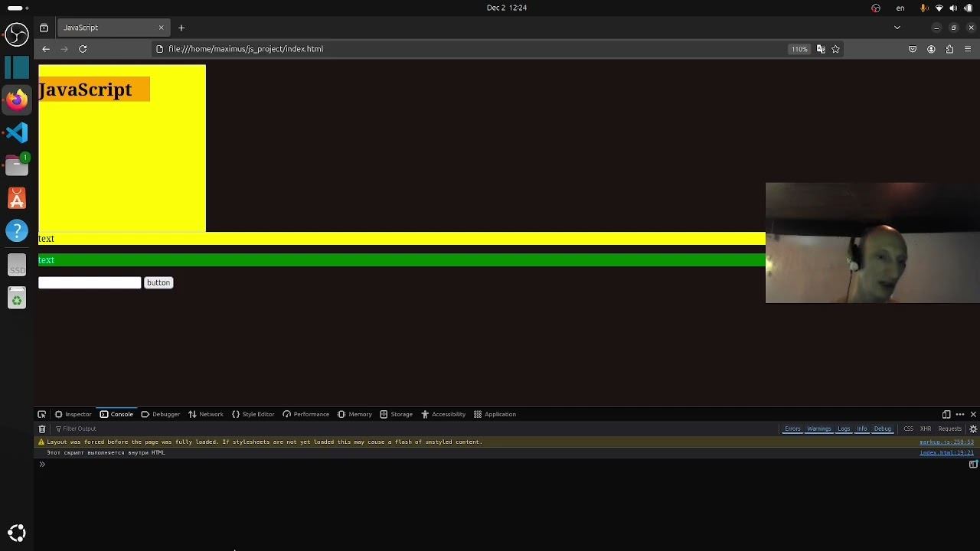Activate the DevTools element picker

pos(42,414)
